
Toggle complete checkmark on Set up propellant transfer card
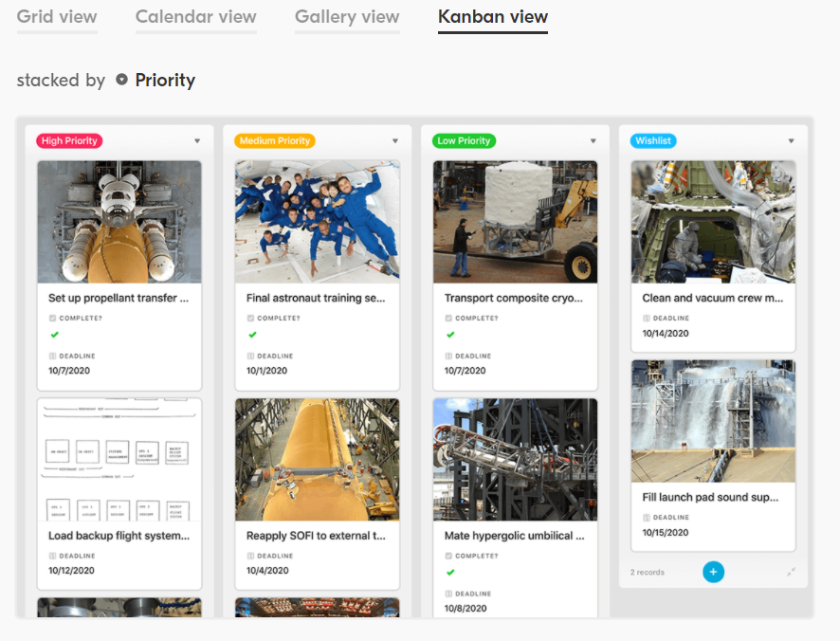point(53,335)
